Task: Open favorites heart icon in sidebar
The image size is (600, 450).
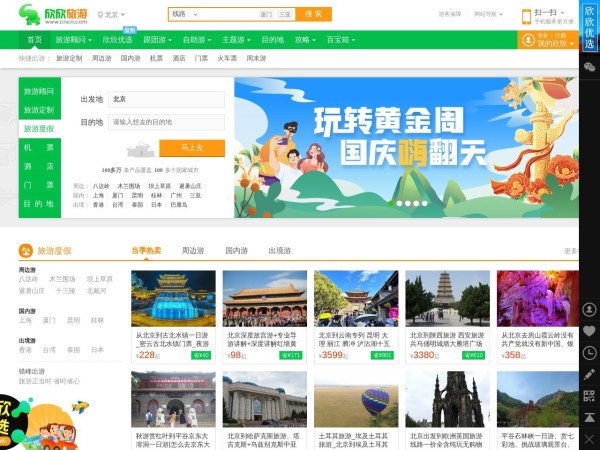Action: pyautogui.click(x=589, y=331)
